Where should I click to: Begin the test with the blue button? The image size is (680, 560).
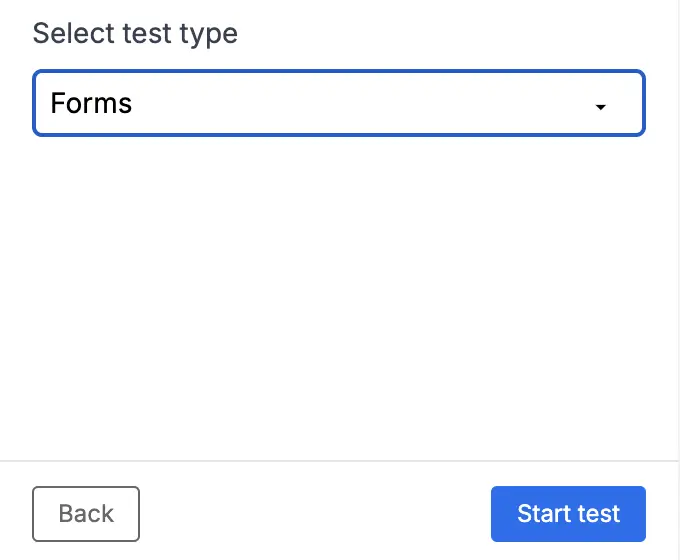pos(568,514)
